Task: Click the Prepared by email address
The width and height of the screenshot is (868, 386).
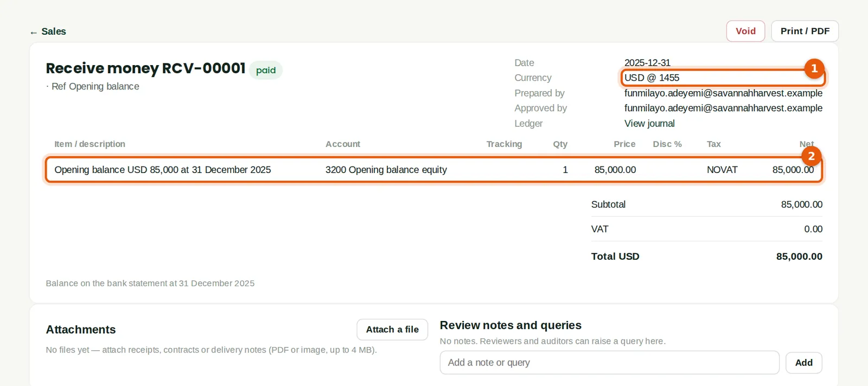Action: click(723, 93)
